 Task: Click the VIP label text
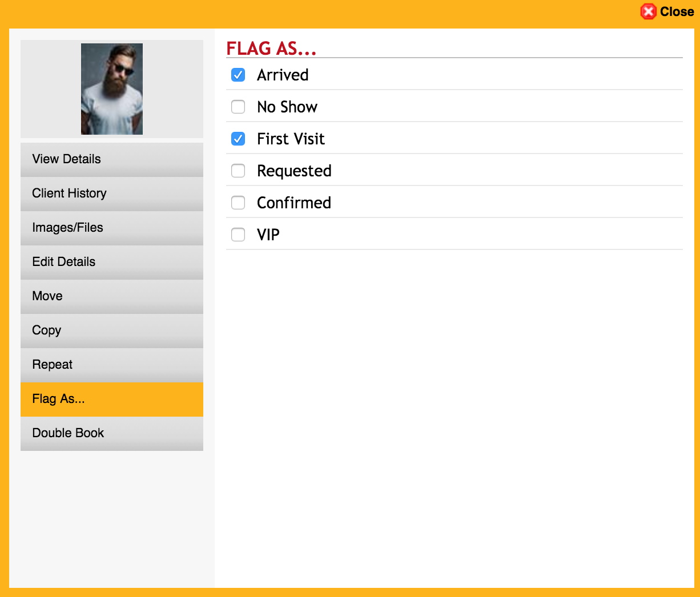pos(268,235)
